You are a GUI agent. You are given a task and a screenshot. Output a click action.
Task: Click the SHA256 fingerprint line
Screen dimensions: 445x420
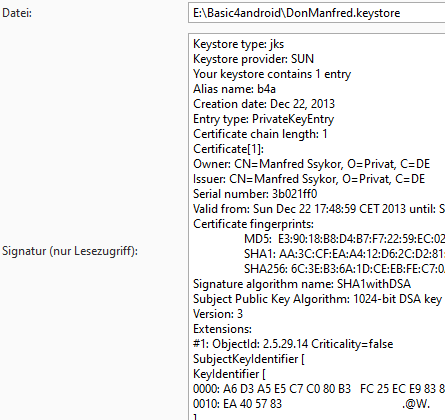(x=344, y=269)
